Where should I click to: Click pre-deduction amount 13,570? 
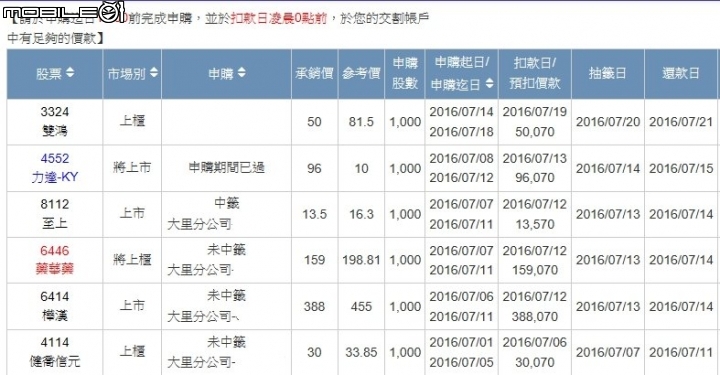(535, 224)
